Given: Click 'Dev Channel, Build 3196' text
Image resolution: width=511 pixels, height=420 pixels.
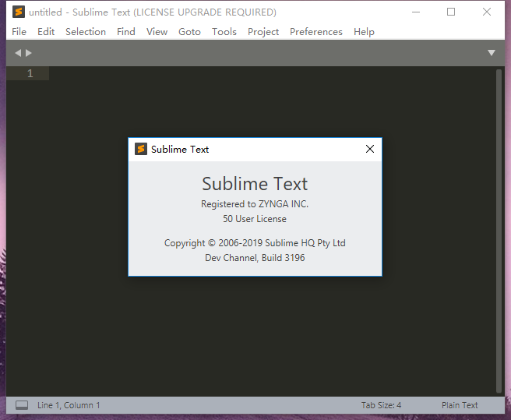Looking at the screenshot, I should (x=255, y=258).
